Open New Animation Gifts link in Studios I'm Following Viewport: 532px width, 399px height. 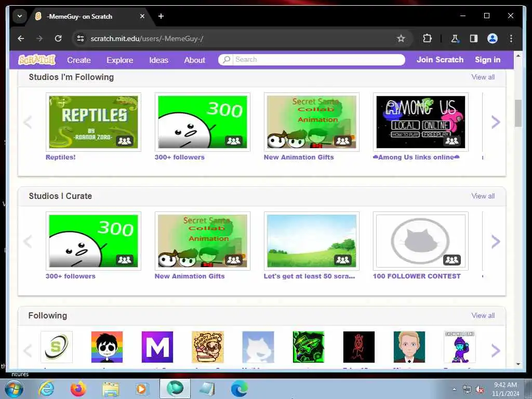299,157
